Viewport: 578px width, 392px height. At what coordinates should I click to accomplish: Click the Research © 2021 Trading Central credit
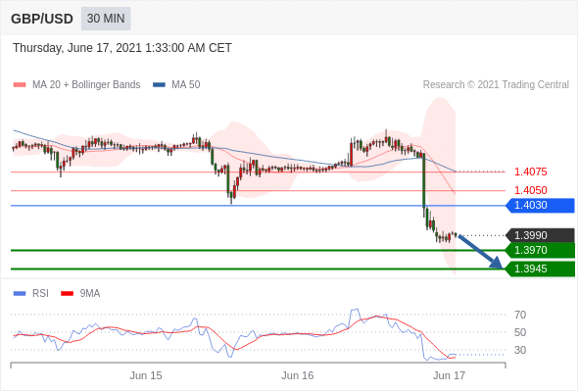[x=496, y=85]
